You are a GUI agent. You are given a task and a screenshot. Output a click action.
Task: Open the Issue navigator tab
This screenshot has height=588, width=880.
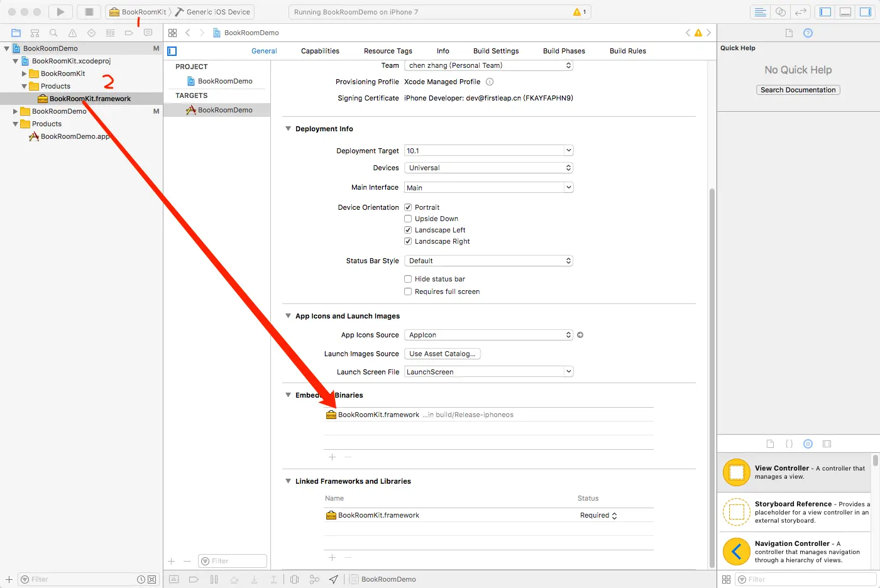pyautogui.click(x=73, y=33)
